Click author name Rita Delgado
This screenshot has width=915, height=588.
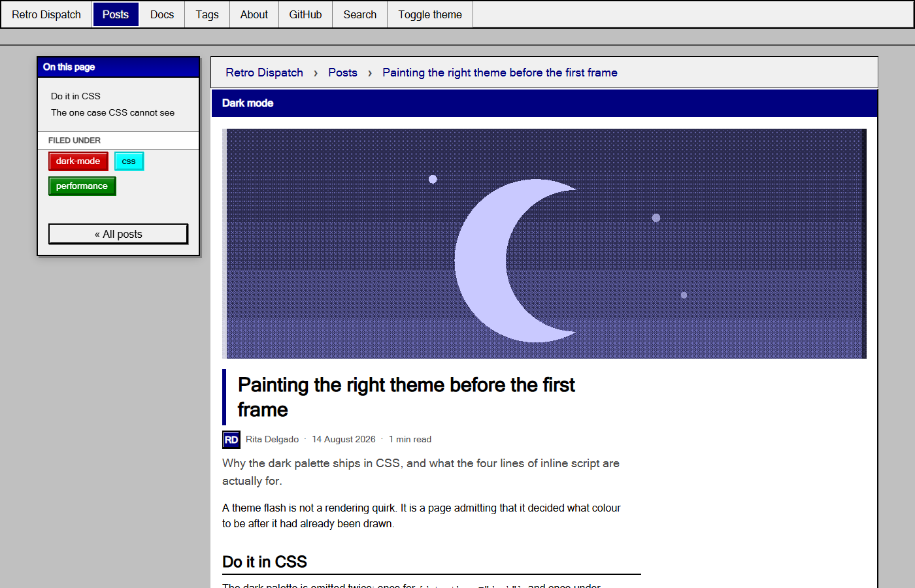pyautogui.click(x=273, y=439)
